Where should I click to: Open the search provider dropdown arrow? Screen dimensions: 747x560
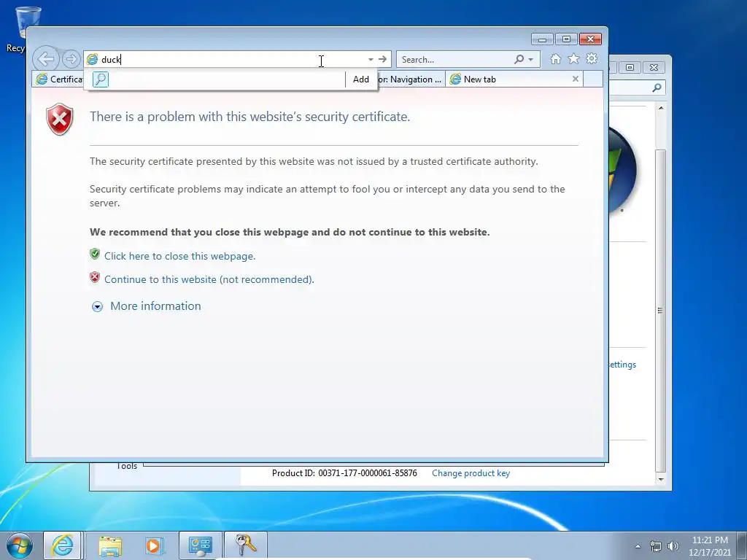(x=531, y=60)
